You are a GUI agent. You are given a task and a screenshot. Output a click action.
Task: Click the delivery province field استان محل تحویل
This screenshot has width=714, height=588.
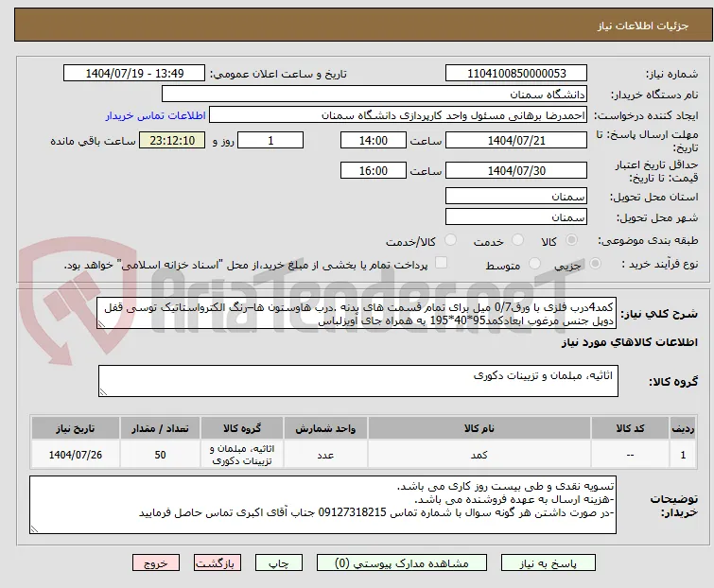(x=516, y=196)
